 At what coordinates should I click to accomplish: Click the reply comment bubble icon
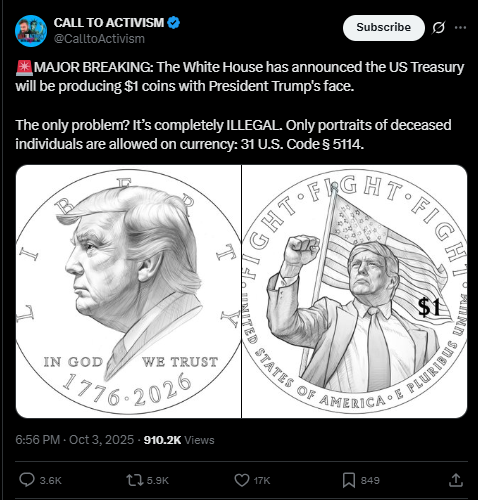[27, 480]
